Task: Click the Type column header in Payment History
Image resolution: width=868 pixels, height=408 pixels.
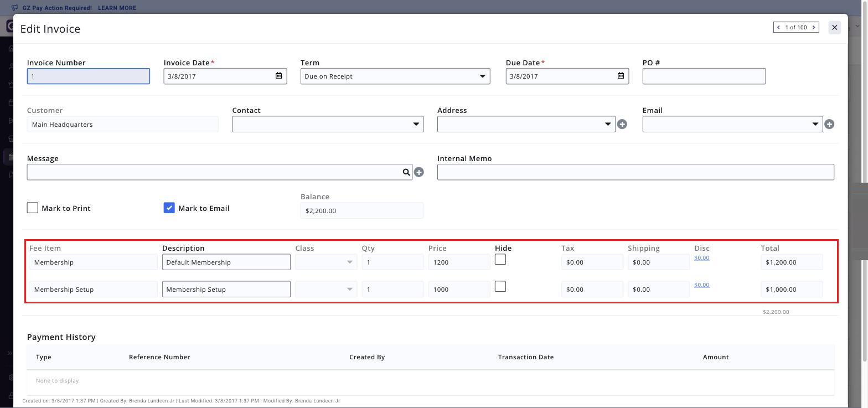Action: [x=44, y=357]
